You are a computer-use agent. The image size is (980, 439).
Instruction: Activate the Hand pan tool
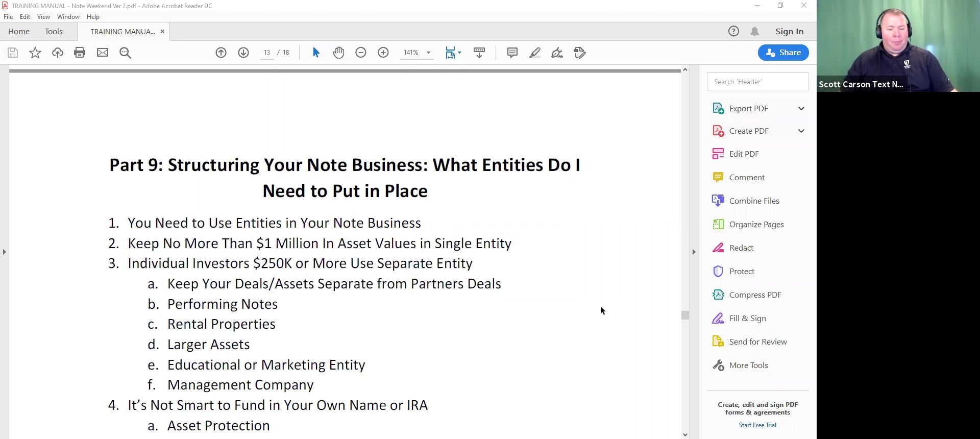point(338,53)
